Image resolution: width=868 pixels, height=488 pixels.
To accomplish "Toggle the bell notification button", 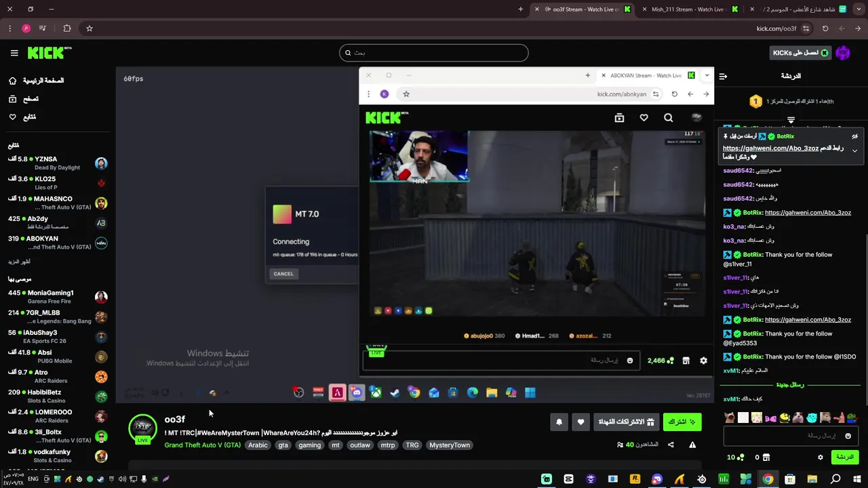I will point(559,422).
